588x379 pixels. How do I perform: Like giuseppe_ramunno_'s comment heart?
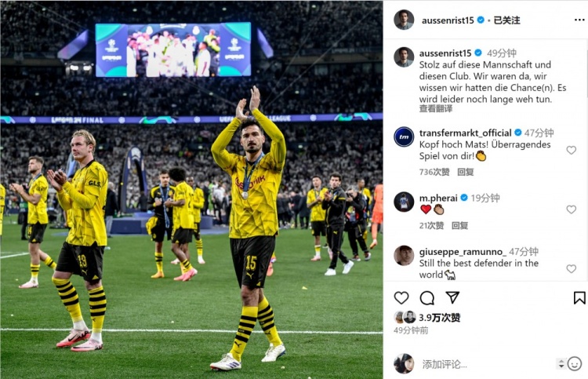tap(571, 268)
